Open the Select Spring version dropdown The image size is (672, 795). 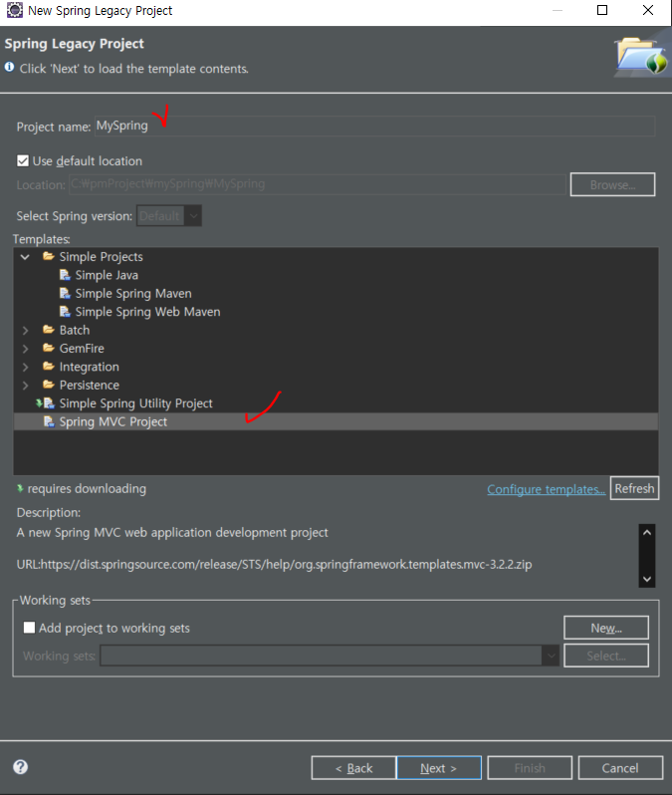[x=169, y=216]
